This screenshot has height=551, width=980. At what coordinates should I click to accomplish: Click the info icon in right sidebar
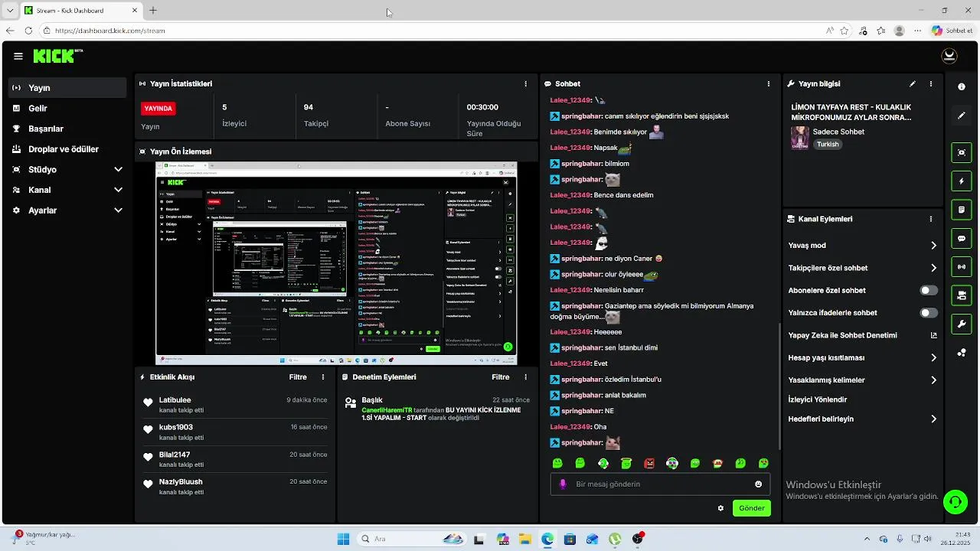click(x=962, y=86)
